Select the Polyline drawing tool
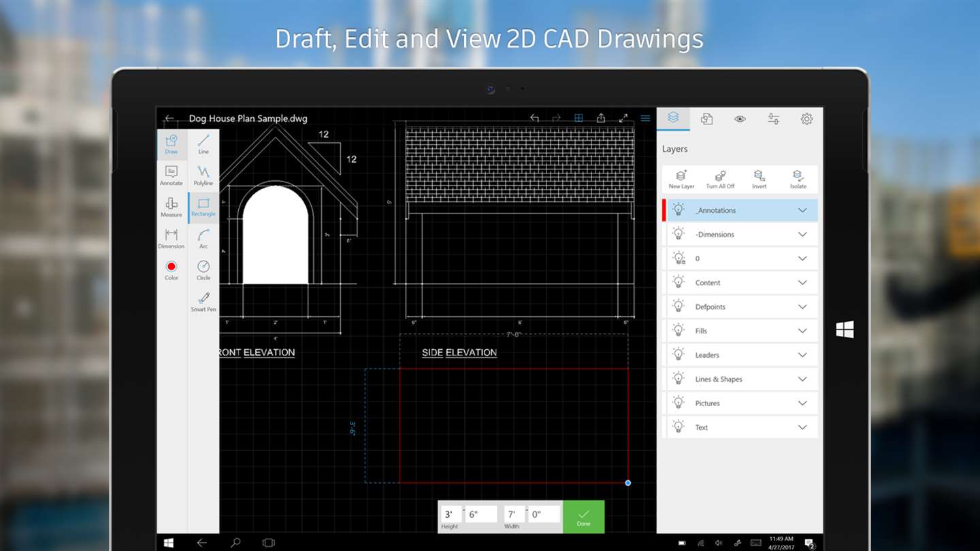Image resolution: width=980 pixels, height=551 pixels. pyautogui.click(x=203, y=176)
